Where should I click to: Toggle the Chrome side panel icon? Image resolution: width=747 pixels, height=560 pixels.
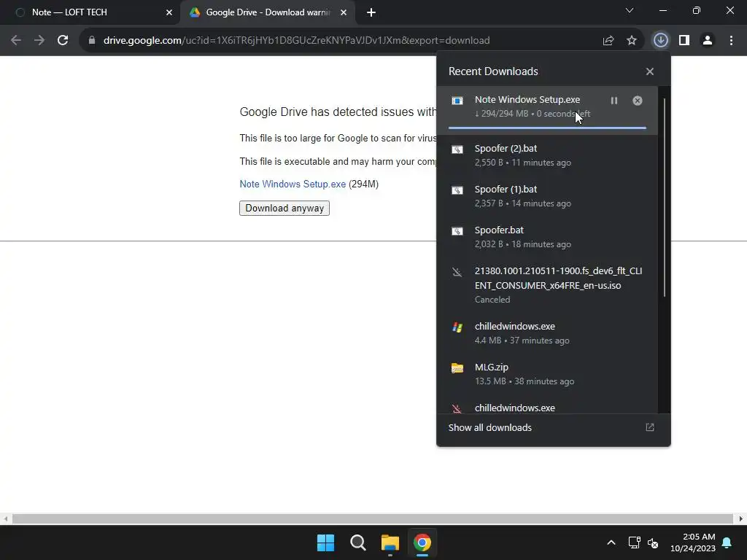[684, 40]
